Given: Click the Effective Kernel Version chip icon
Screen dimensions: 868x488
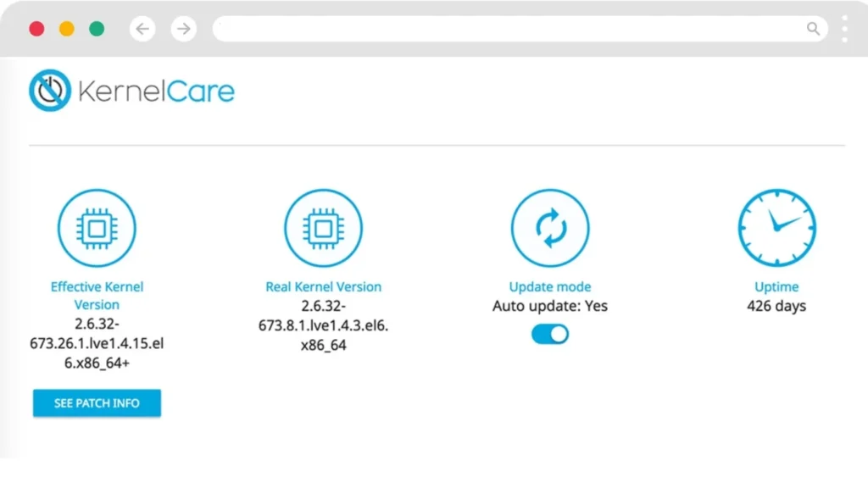Looking at the screenshot, I should [x=97, y=228].
